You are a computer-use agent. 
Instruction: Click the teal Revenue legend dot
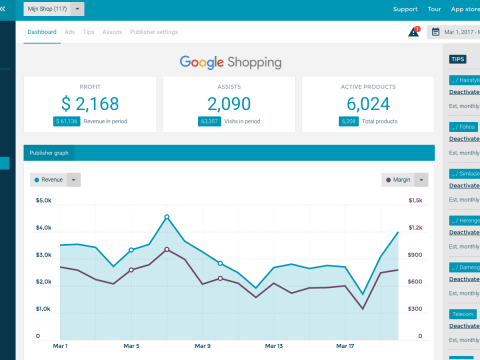coord(37,180)
